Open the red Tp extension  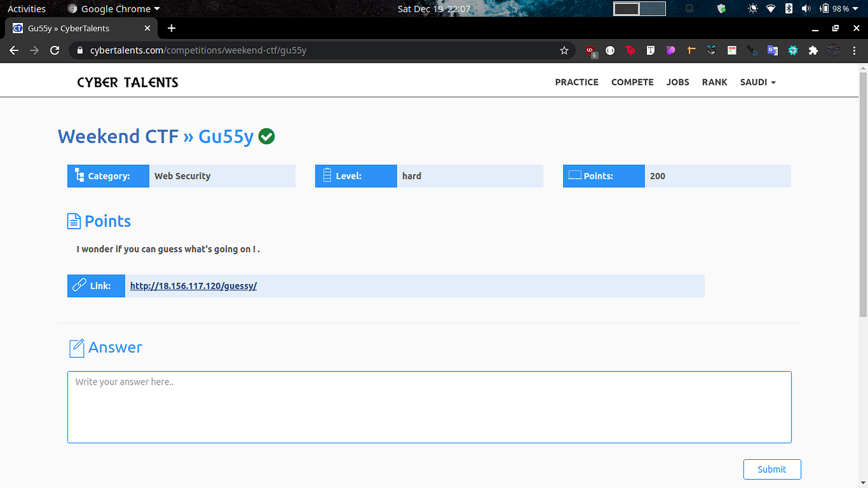(630, 50)
